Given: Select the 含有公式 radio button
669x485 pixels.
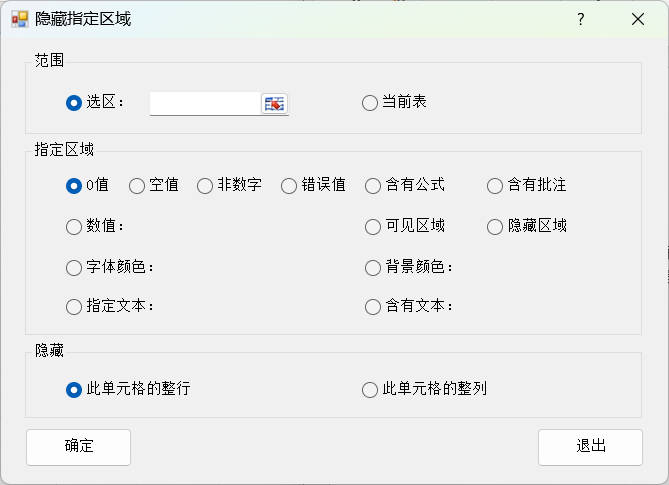Looking at the screenshot, I should click(373, 185).
